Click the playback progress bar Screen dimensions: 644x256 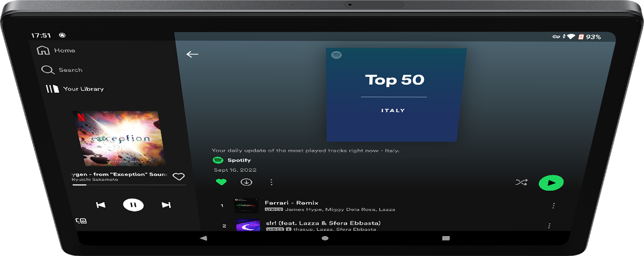(129, 185)
